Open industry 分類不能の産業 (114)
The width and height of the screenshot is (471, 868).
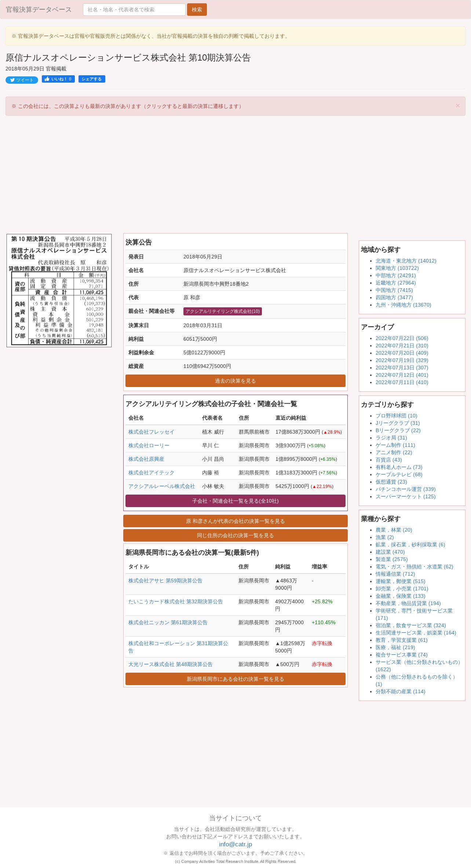click(x=400, y=691)
